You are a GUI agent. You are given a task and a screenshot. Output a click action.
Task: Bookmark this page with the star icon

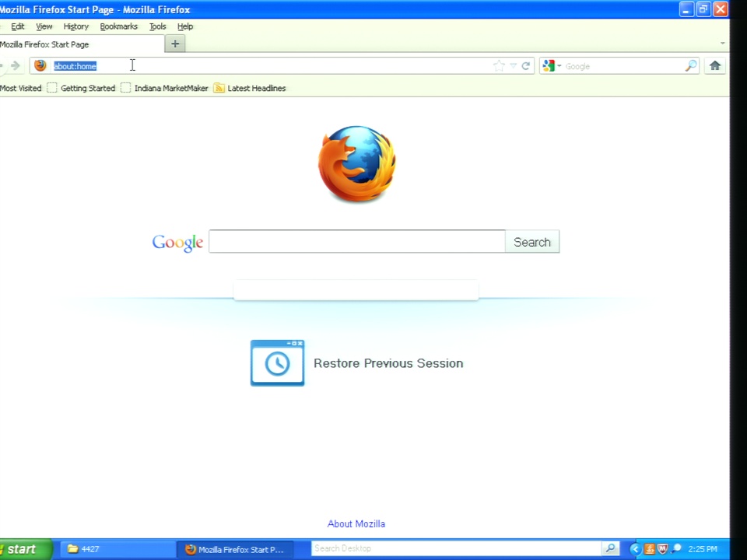499,65
